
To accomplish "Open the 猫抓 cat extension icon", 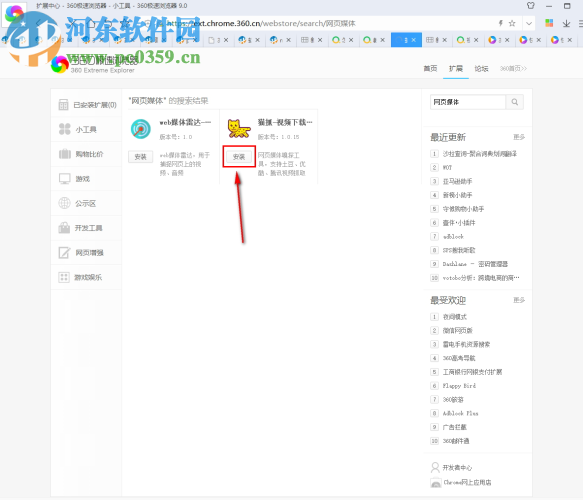I will click(239, 129).
